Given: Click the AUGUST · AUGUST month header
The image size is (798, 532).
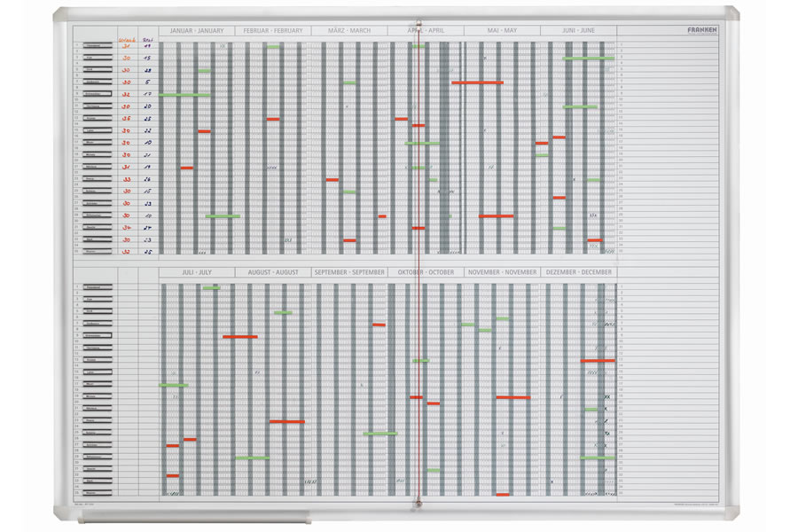Looking at the screenshot, I should pos(273,272).
